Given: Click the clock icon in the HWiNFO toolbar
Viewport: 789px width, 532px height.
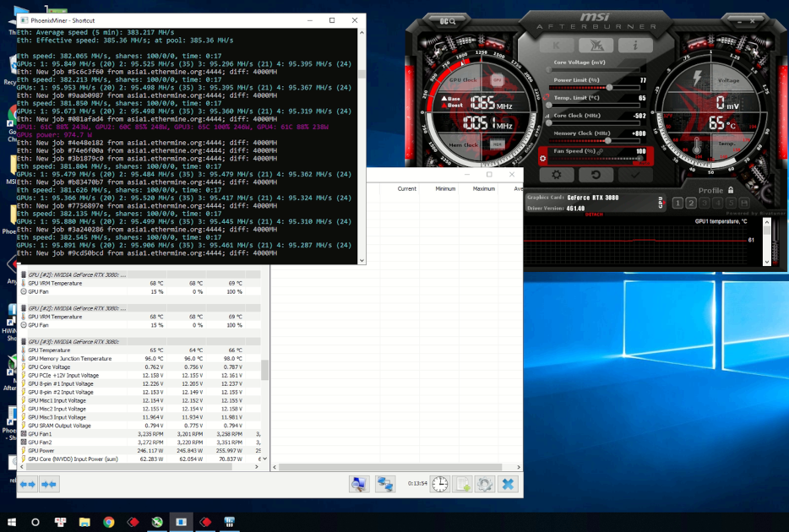Looking at the screenshot, I should 440,484.
